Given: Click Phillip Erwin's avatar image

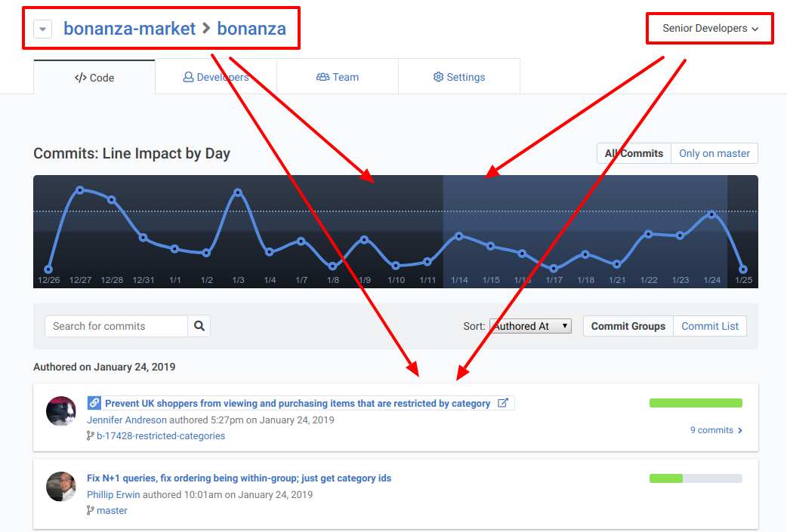Looking at the screenshot, I should coord(61,487).
